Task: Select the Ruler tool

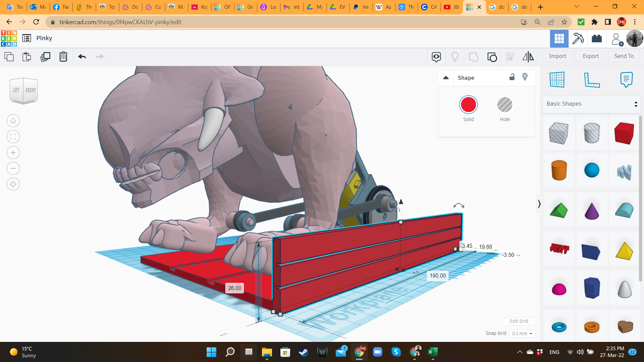Action: coord(592,80)
